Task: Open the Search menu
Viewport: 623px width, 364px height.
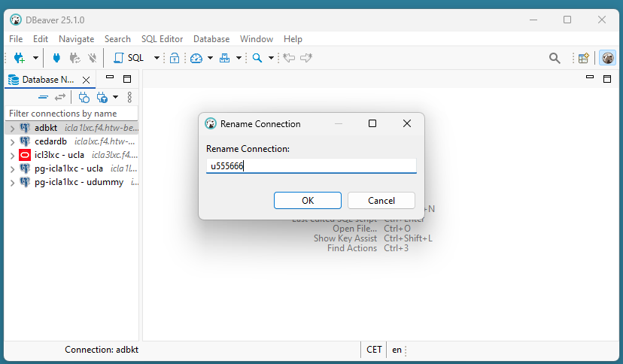Action: (117, 39)
